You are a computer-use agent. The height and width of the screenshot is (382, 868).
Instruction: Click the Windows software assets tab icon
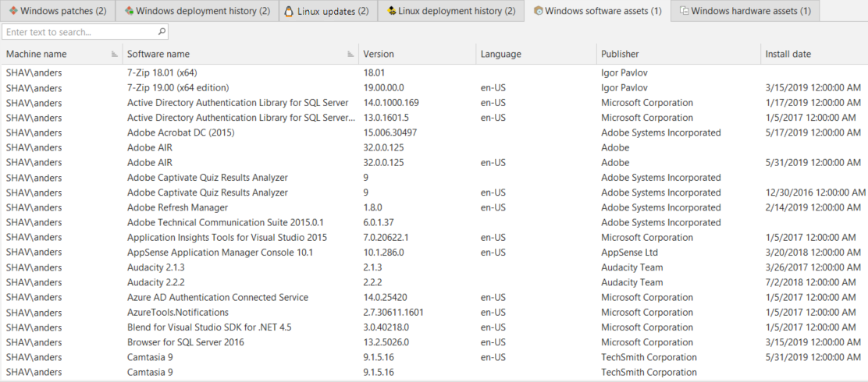click(538, 11)
